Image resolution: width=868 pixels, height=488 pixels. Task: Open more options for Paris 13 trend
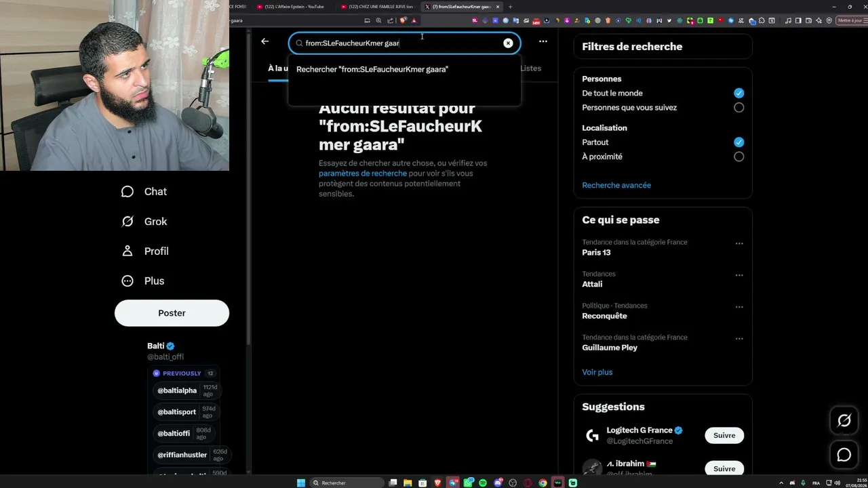click(739, 243)
